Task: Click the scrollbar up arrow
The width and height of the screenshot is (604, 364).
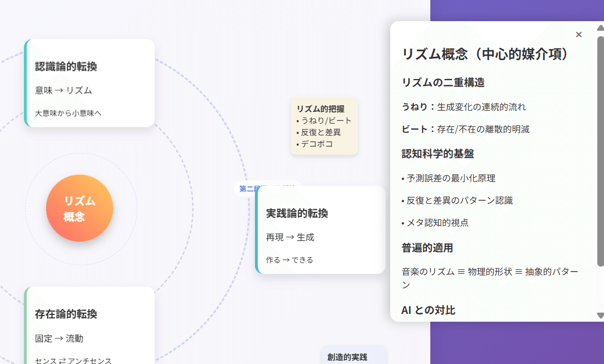Action: [x=601, y=28]
